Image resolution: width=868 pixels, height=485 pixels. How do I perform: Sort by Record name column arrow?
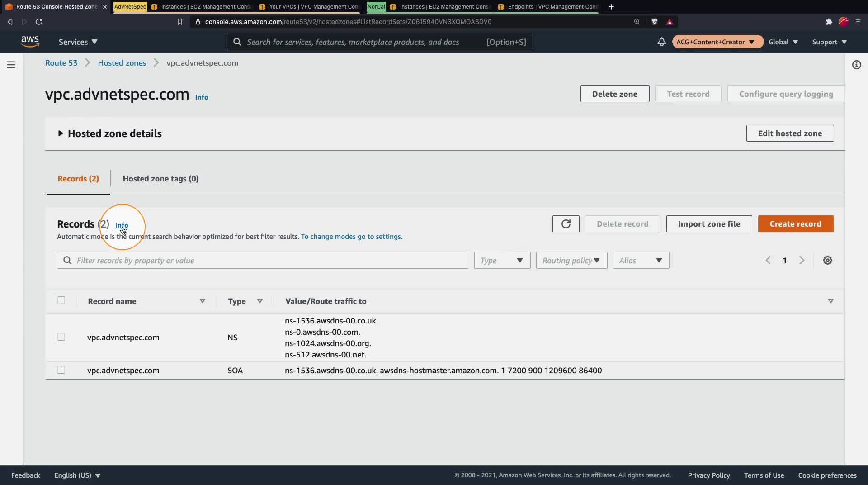click(x=202, y=301)
